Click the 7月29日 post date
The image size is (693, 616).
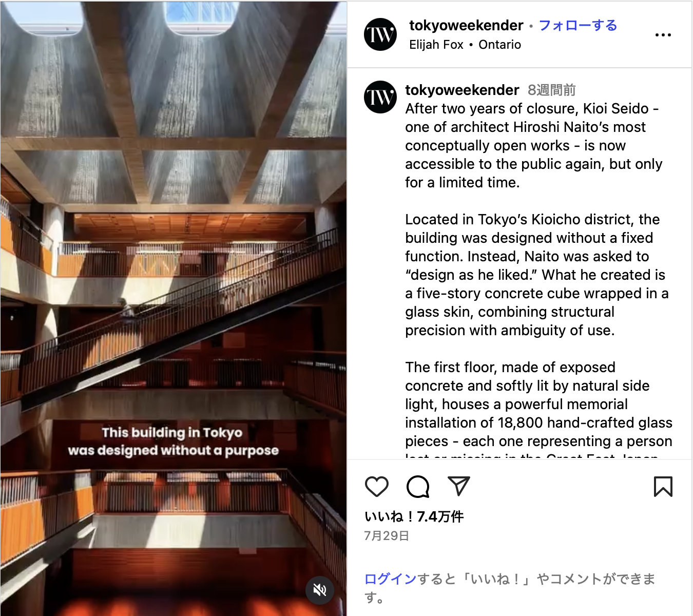pos(387,536)
